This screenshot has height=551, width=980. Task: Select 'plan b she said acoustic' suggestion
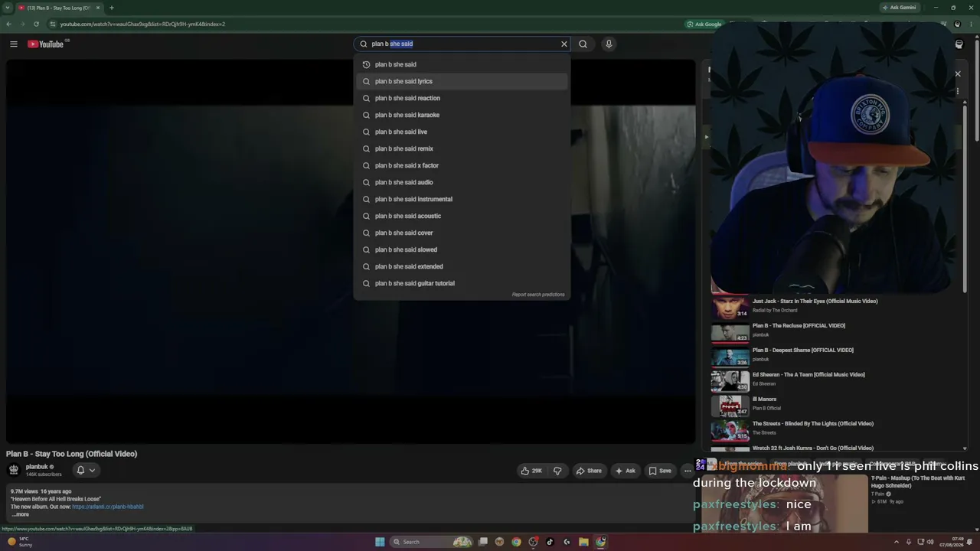tap(462, 216)
